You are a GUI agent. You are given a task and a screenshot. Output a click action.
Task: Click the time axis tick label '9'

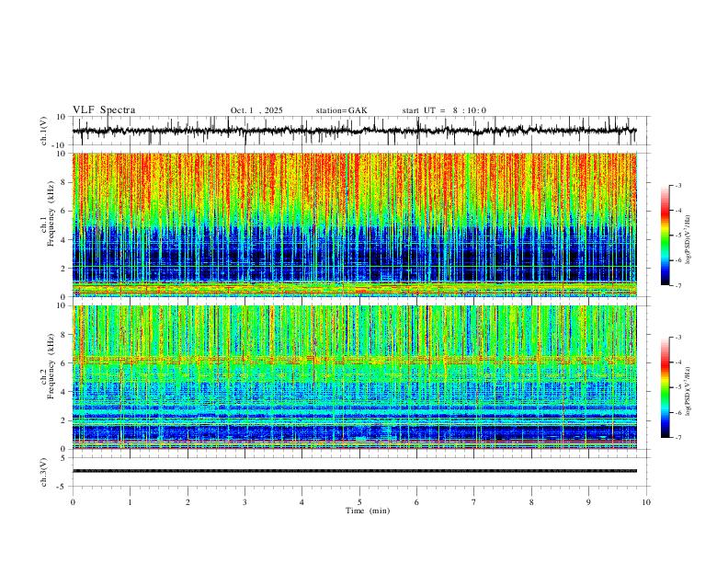click(588, 502)
